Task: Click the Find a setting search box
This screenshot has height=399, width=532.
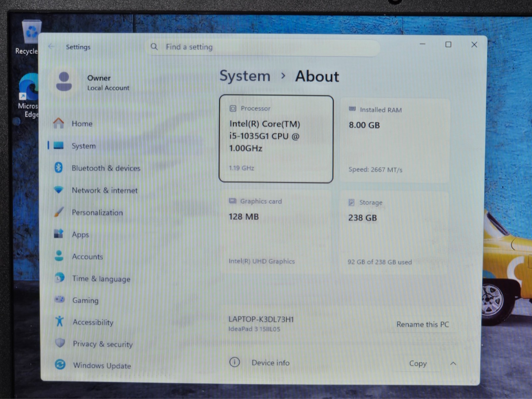Action: click(x=263, y=47)
